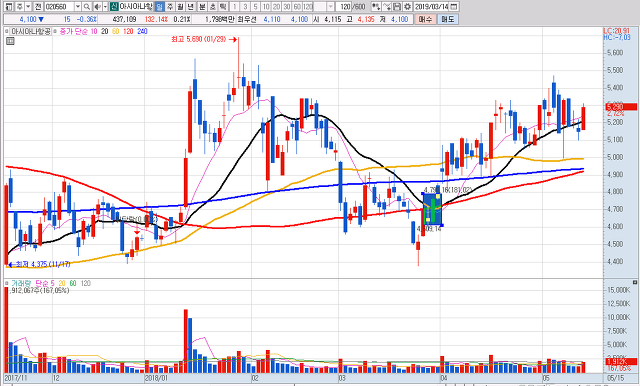640x386 pixels.
Task: Click the date field 2019/03/14
Action: point(431,7)
